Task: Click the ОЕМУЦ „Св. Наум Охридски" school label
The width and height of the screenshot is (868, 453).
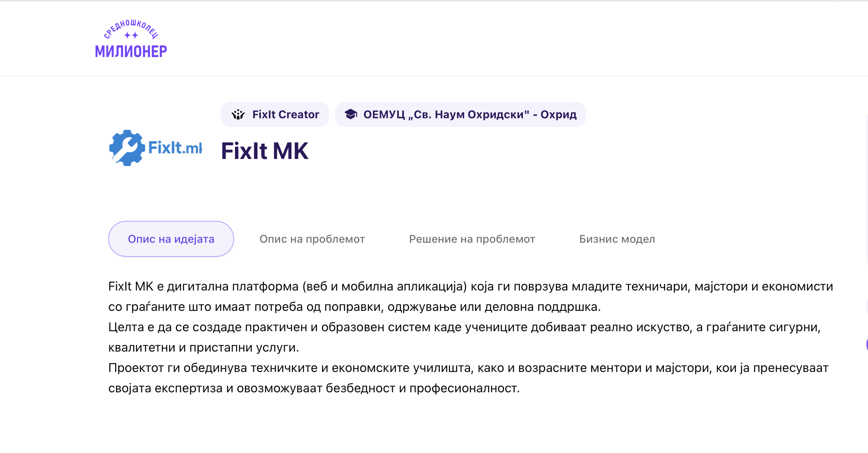Action: pos(470,114)
